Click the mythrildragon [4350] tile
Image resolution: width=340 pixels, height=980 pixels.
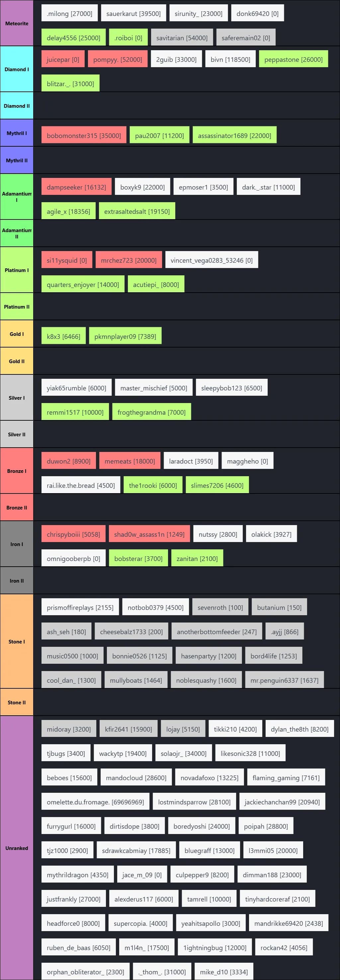(x=77, y=875)
